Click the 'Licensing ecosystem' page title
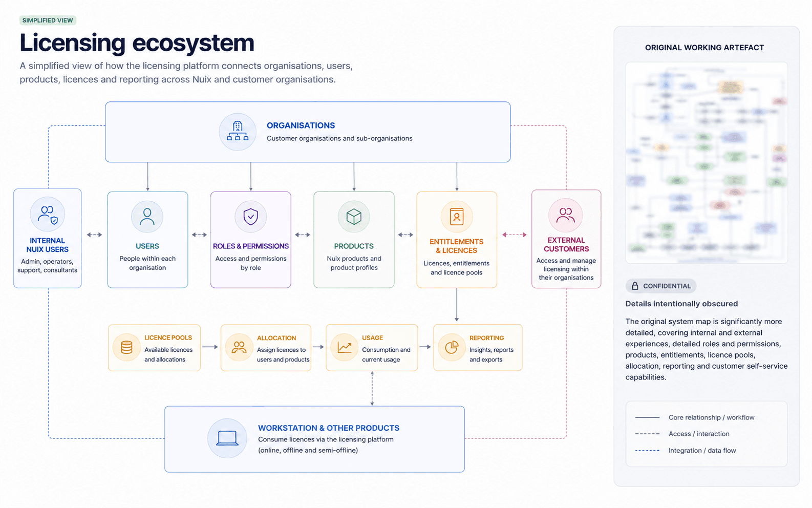 point(137,43)
